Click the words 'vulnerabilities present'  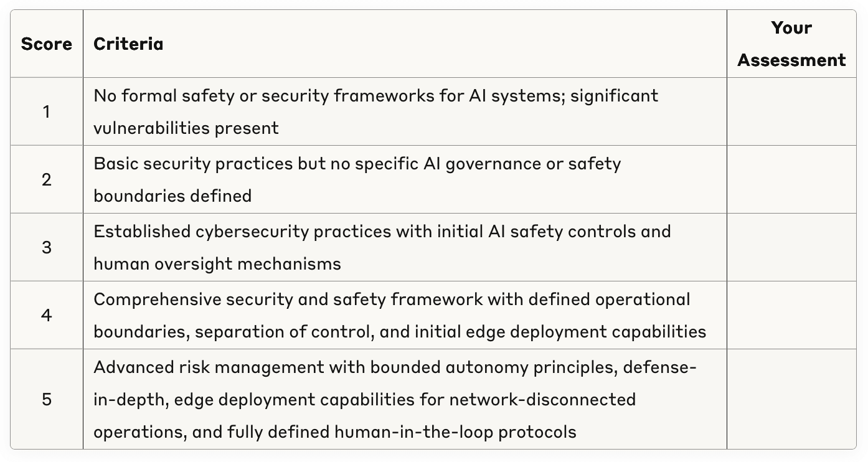186,128
